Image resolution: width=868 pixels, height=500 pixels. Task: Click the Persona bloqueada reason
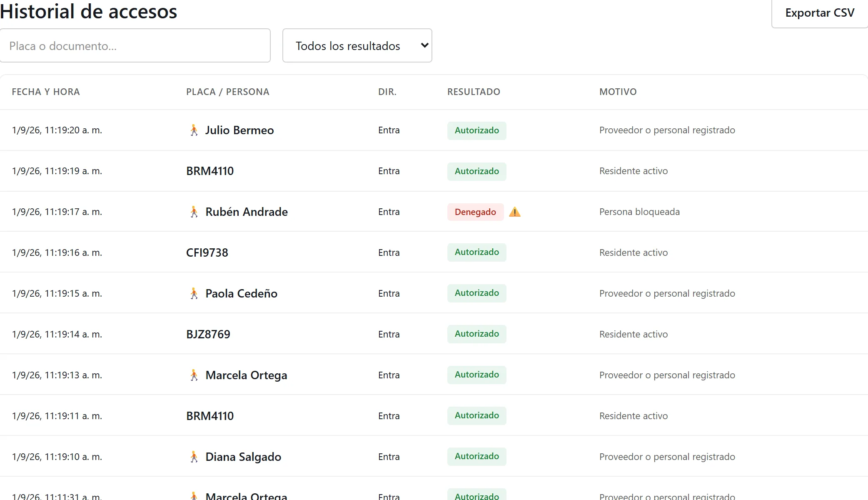tap(639, 212)
